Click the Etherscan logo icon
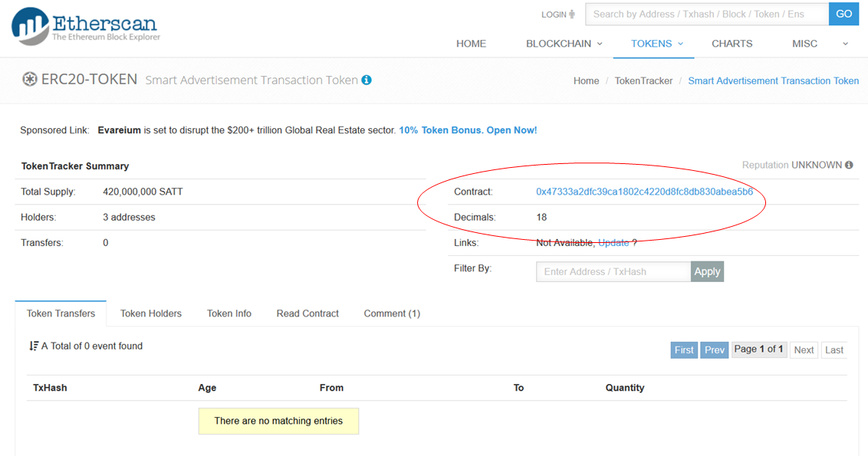The image size is (868, 456). (30, 26)
